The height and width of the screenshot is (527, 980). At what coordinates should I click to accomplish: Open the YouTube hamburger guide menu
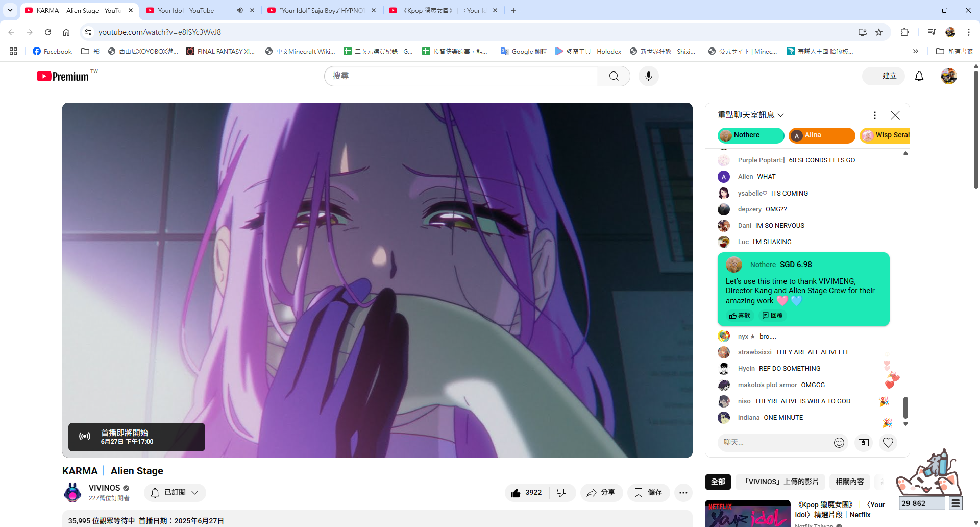[x=18, y=76]
